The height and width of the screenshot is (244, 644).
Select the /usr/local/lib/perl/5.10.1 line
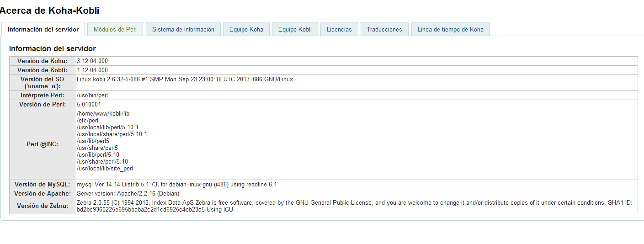click(x=107, y=127)
